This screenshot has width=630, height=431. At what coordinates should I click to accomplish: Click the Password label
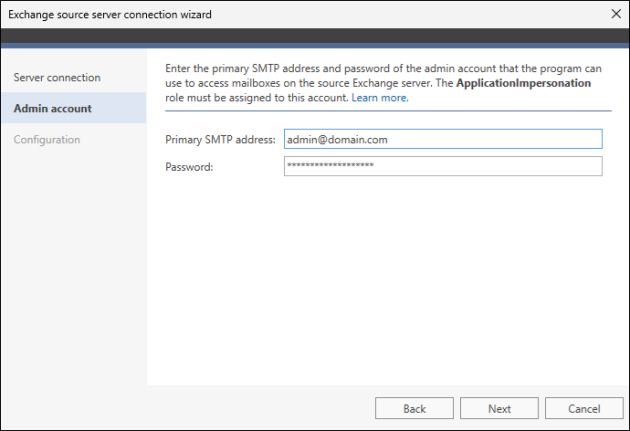(189, 167)
